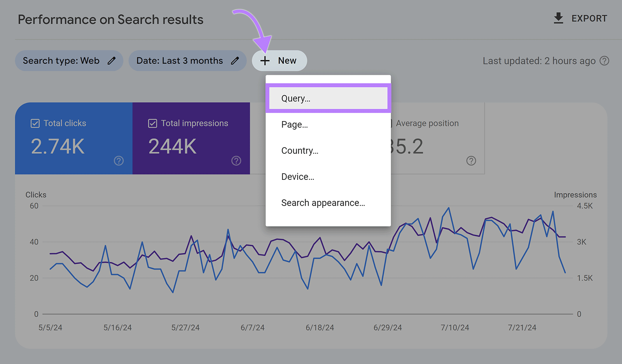
Task: Click the pencil icon on Date filter
Action: pyautogui.click(x=235, y=61)
